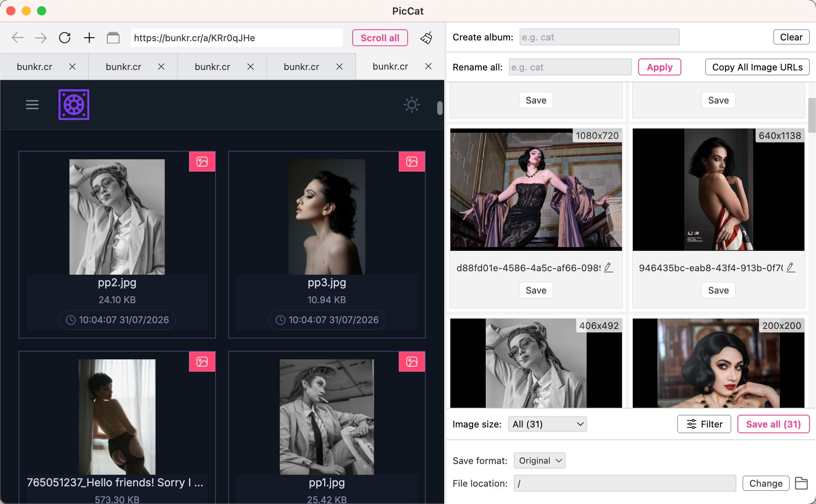Select the 1080x720 image preview
This screenshot has height=504, width=816.
click(x=536, y=190)
